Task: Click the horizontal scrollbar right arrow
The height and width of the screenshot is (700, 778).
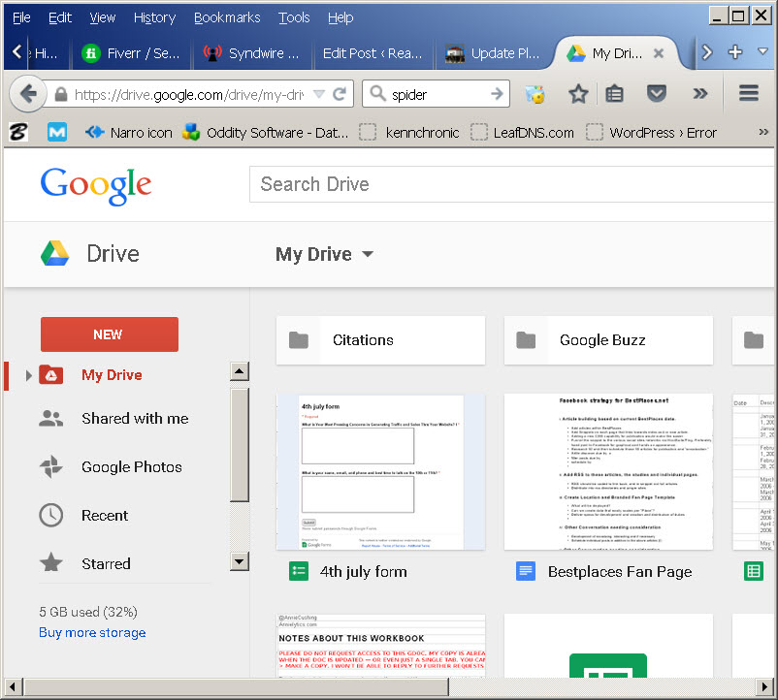Action: click(x=764, y=687)
